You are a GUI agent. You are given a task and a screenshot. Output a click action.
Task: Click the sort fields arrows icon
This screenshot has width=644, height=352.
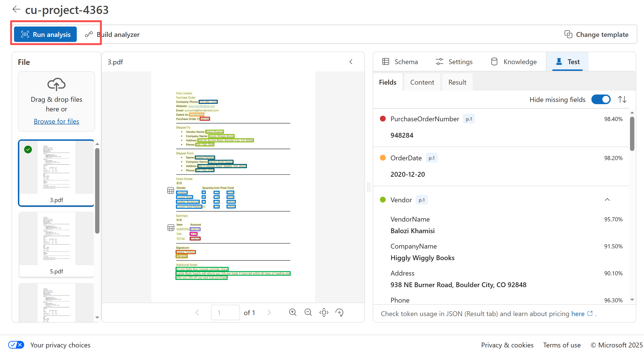click(x=622, y=99)
